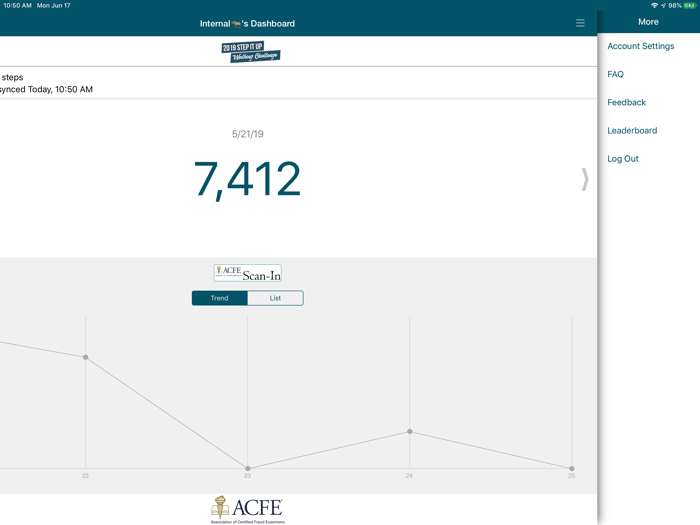The width and height of the screenshot is (700, 525).
Task: Open Account Settings
Action: [x=641, y=46]
